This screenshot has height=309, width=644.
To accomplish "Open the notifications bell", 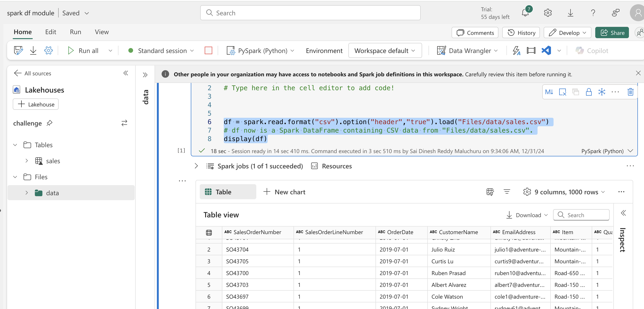I will (x=526, y=13).
